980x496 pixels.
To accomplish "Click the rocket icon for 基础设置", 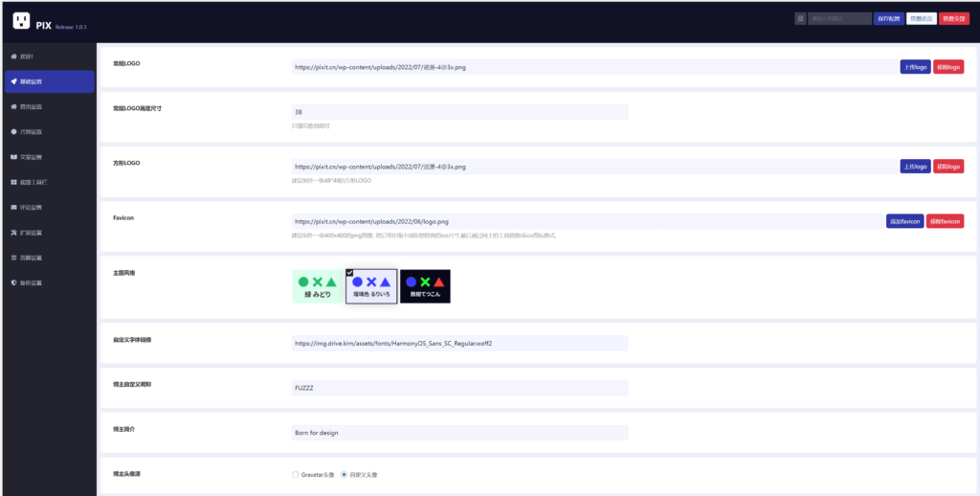I will 13,81.
